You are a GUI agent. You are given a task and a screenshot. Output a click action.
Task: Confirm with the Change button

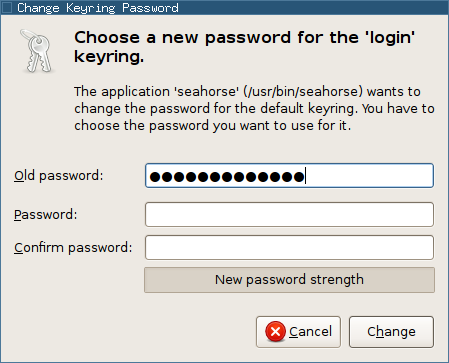(x=391, y=332)
